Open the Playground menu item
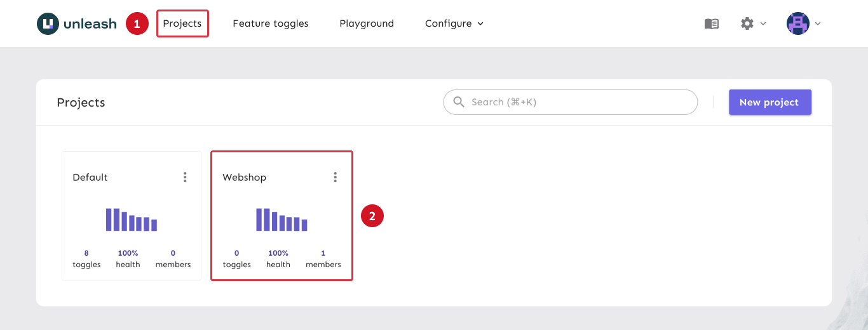The width and height of the screenshot is (868, 330). coord(367,23)
